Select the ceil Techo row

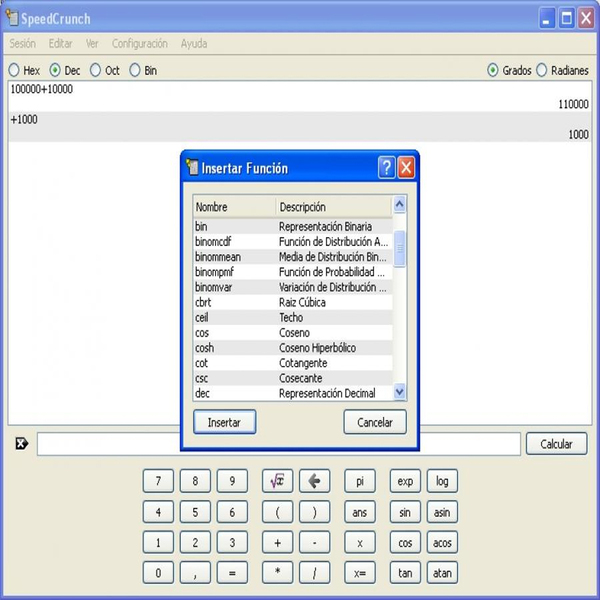pyautogui.click(x=293, y=317)
